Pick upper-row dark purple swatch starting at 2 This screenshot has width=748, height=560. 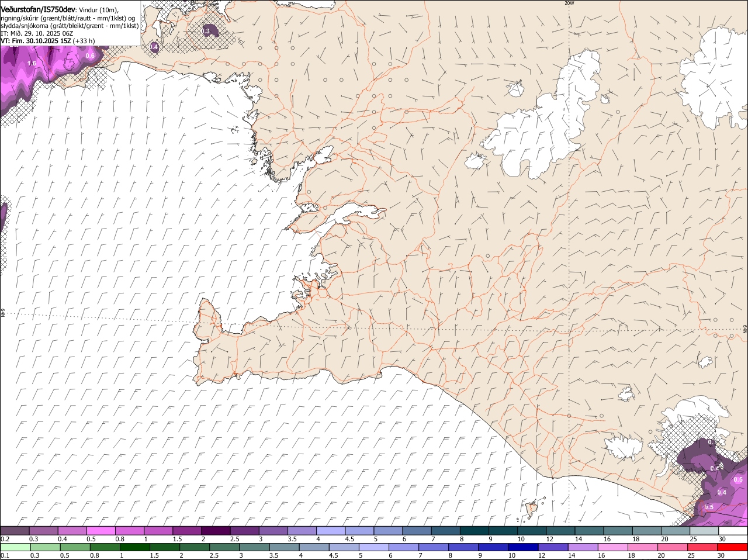click(216, 531)
